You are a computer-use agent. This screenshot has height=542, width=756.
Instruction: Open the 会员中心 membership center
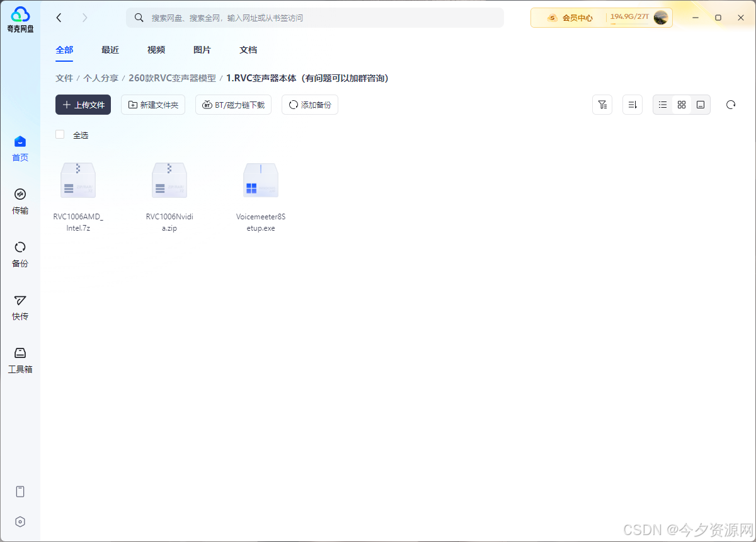pyautogui.click(x=570, y=18)
